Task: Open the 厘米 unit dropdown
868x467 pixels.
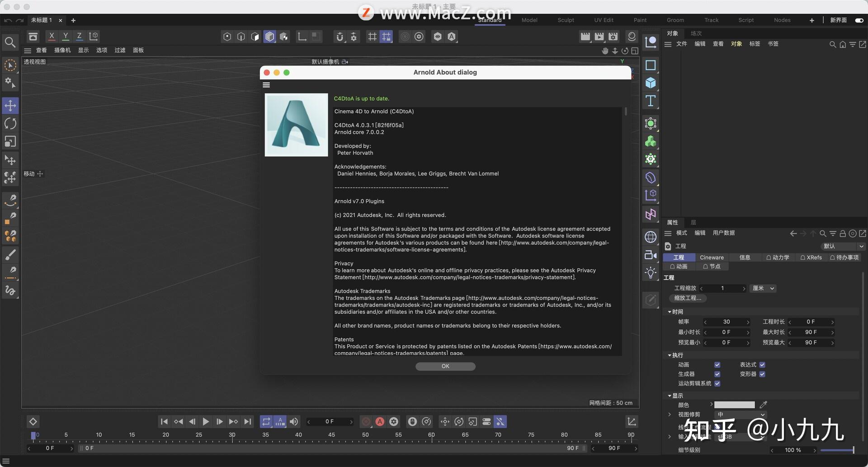Action: tap(763, 288)
